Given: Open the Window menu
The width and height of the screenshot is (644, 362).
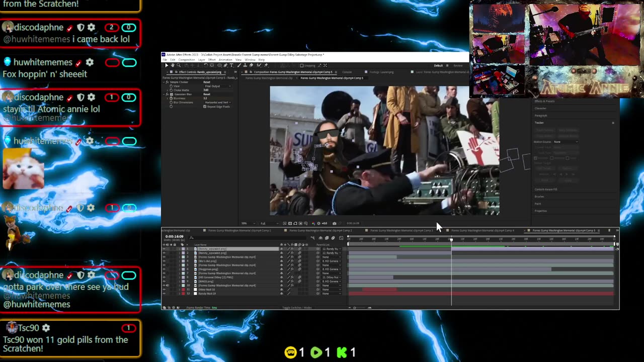Looking at the screenshot, I should [x=250, y=60].
